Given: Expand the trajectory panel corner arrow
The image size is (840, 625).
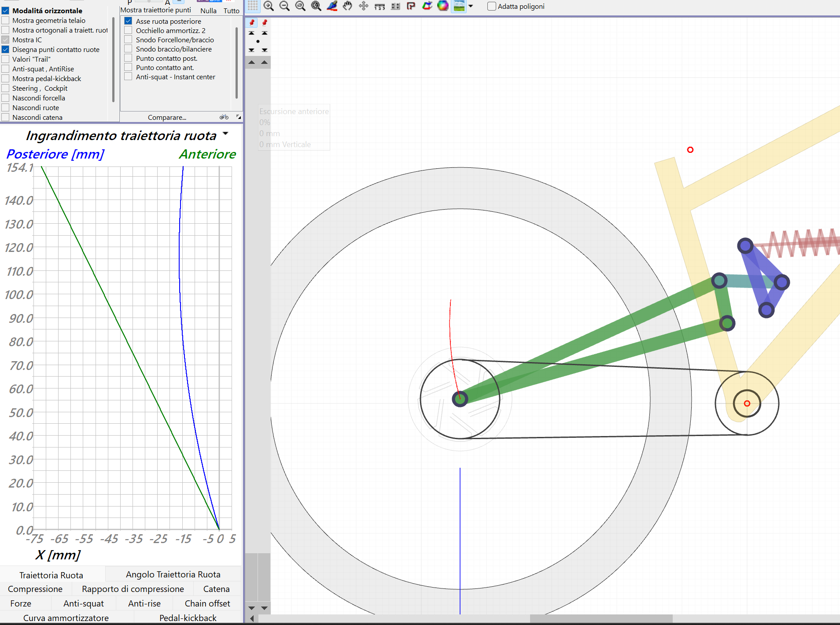Looking at the screenshot, I should tap(238, 117).
